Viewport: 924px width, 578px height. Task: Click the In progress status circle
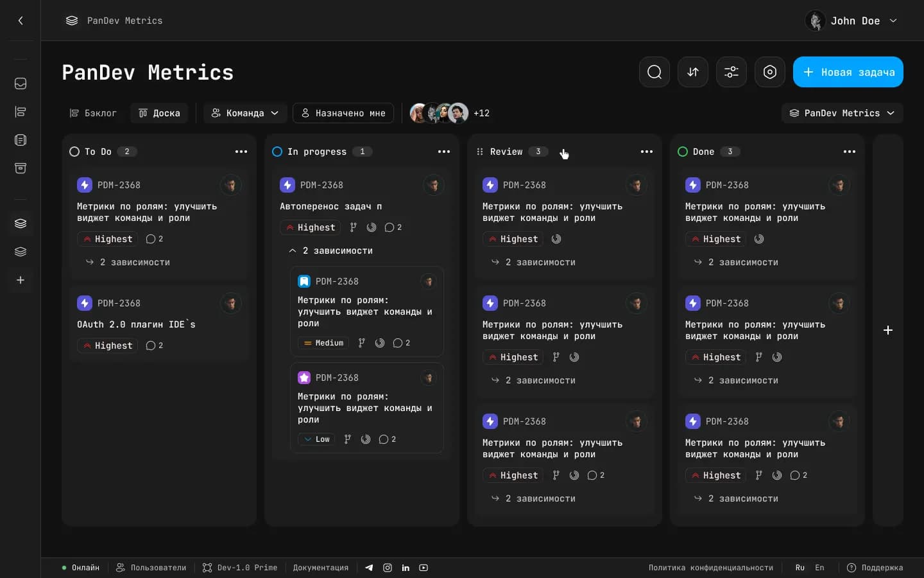277,152
